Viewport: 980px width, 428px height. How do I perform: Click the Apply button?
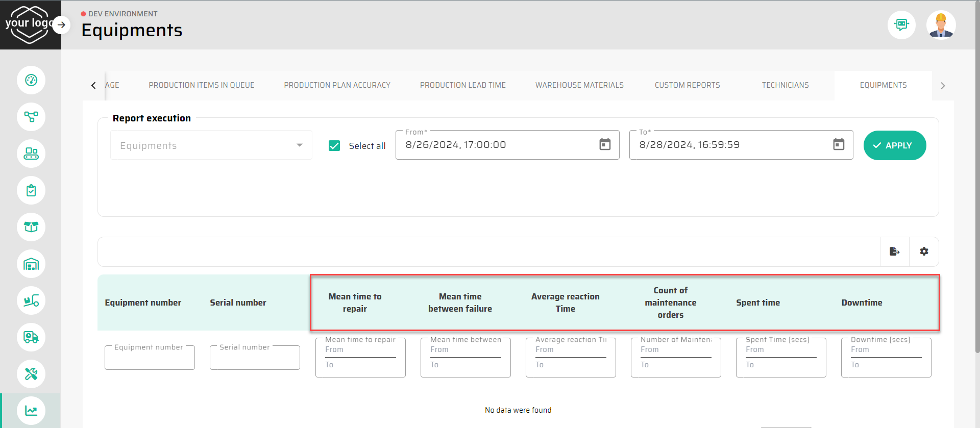coord(894,145)
